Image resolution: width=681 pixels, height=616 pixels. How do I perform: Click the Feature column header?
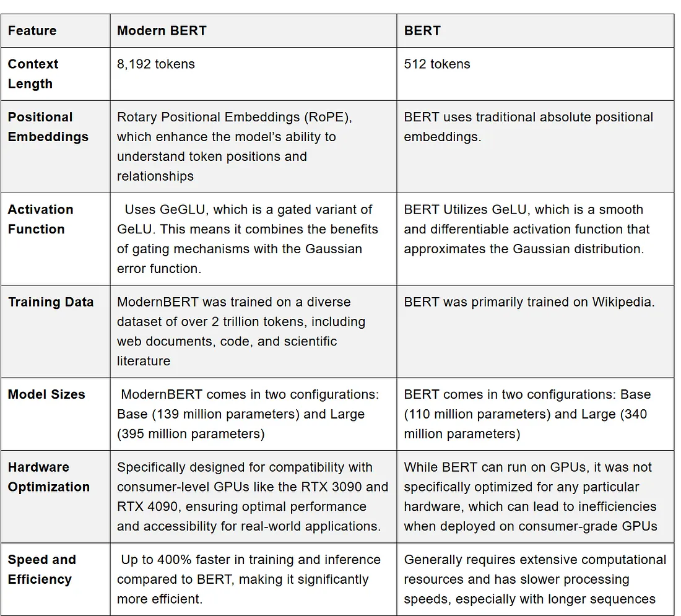(55, 31)
